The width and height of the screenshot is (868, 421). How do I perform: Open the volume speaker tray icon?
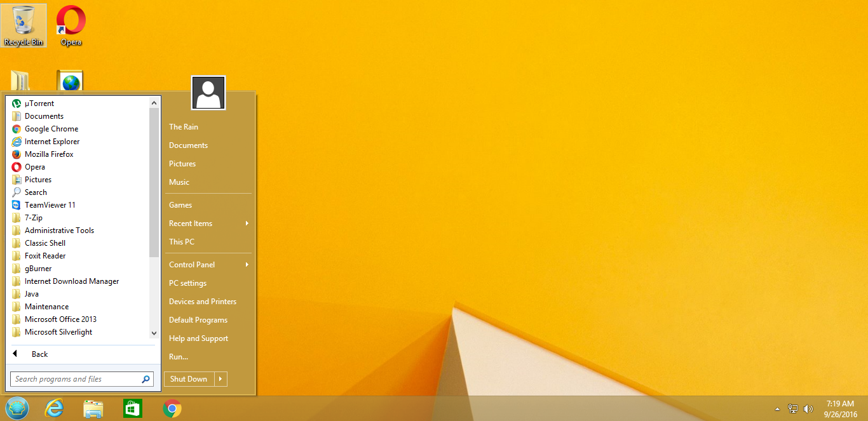[808, 409]
